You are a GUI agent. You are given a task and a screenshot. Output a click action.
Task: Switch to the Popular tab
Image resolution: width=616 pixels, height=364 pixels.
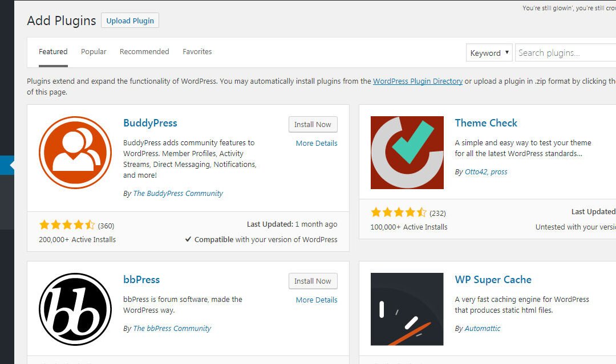(x=94, y=52)
